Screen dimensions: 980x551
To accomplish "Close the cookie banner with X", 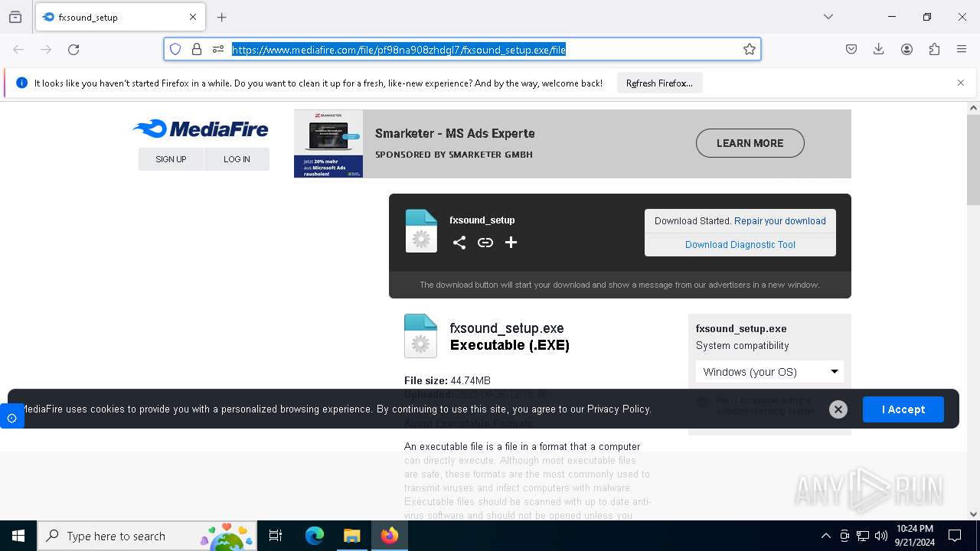I will [838, 409].
